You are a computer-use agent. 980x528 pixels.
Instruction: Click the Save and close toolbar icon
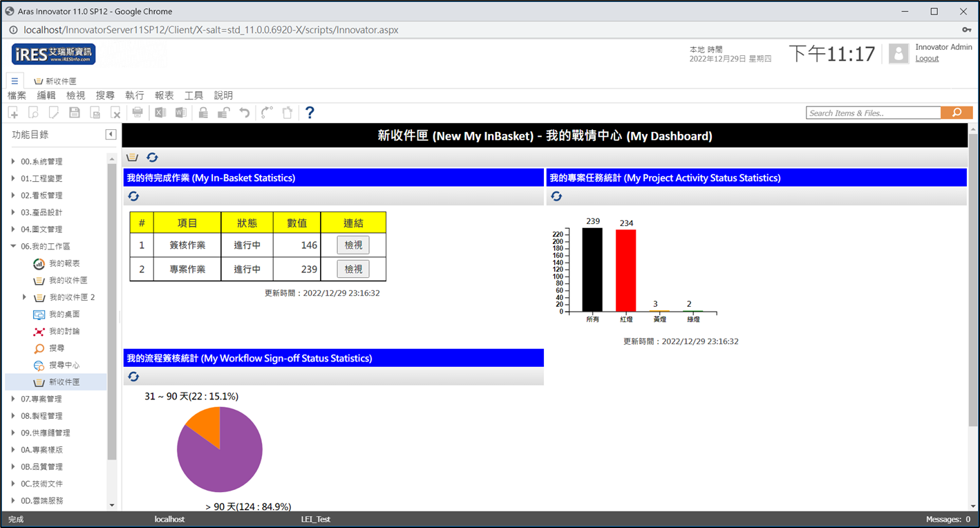[x=95, y=112]
